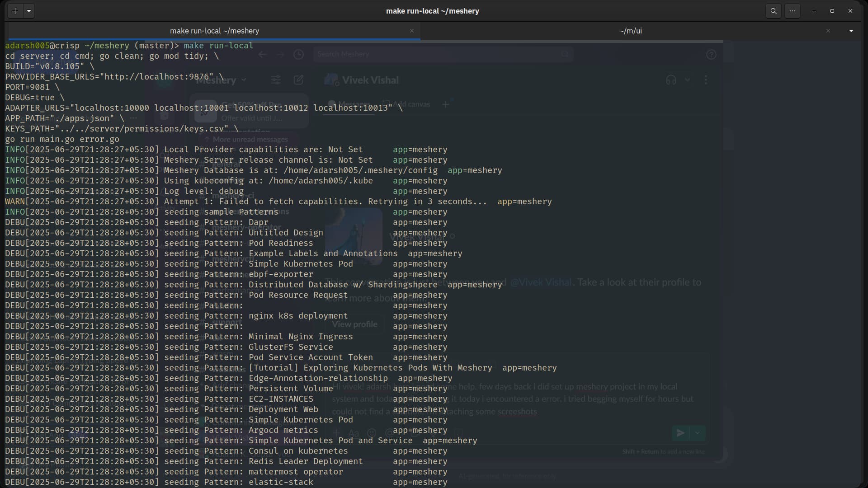868x488 pixels.
Task: Open conversation more-actions vertical dots
Action: (x=706, y=80)
